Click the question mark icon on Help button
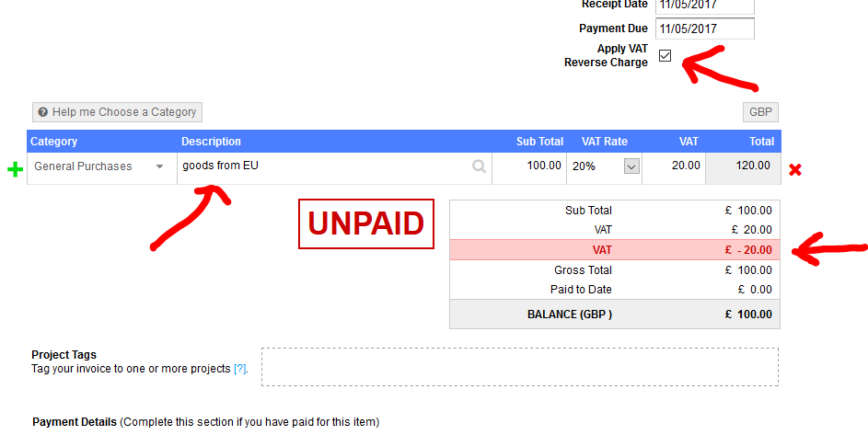Screen dimensions: 868x435 click(42, 112)
